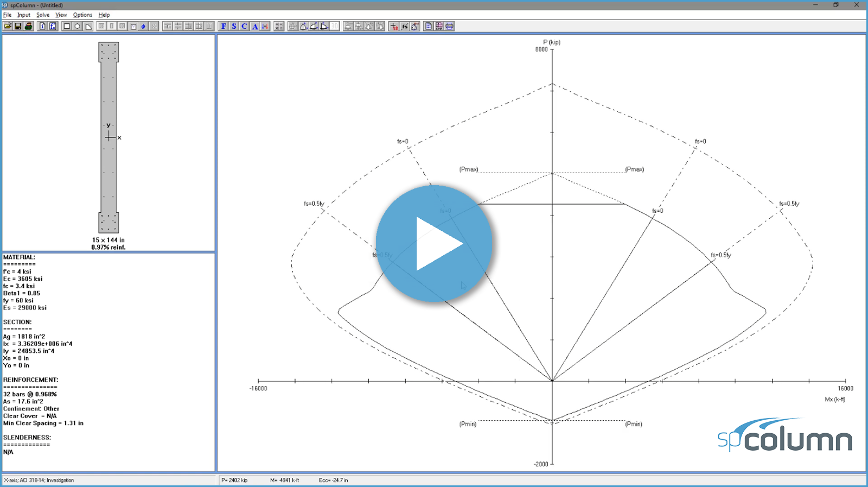The width and height of the screenshot is (868, 487).
Task: Click the 'Es = 29000 ksi' line
Action: pyautogui.click(x=25, y=307)
